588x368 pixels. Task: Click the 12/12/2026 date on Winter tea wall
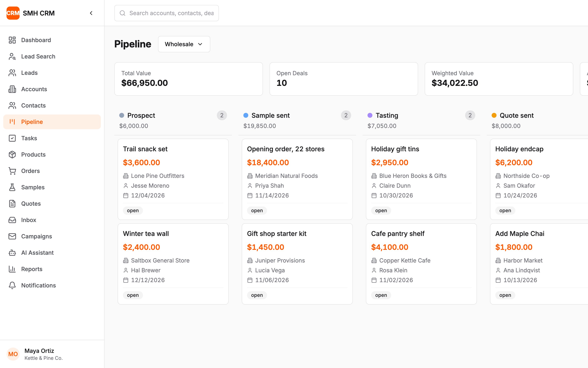click(x=148, y=280)
